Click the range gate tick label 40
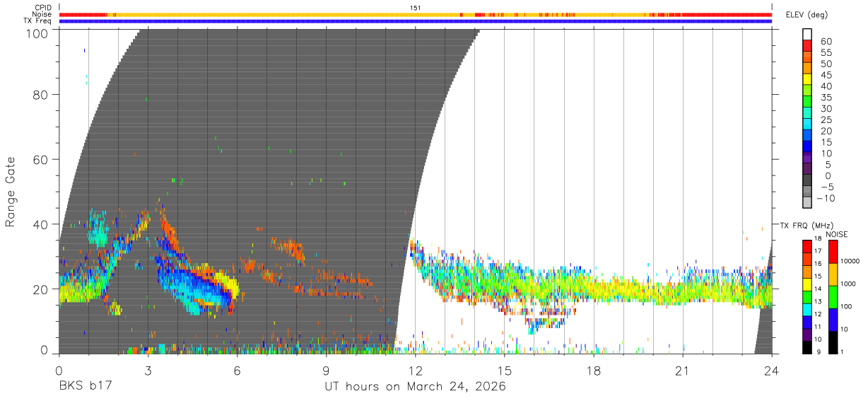The width and height of the screenshot is (868, 401). point(41,224)
